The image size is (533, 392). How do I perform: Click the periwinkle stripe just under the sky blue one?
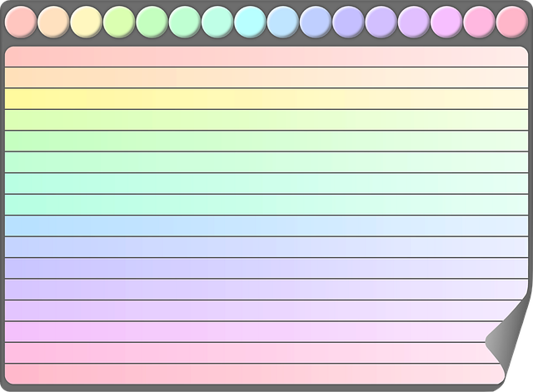click(266, 247)
